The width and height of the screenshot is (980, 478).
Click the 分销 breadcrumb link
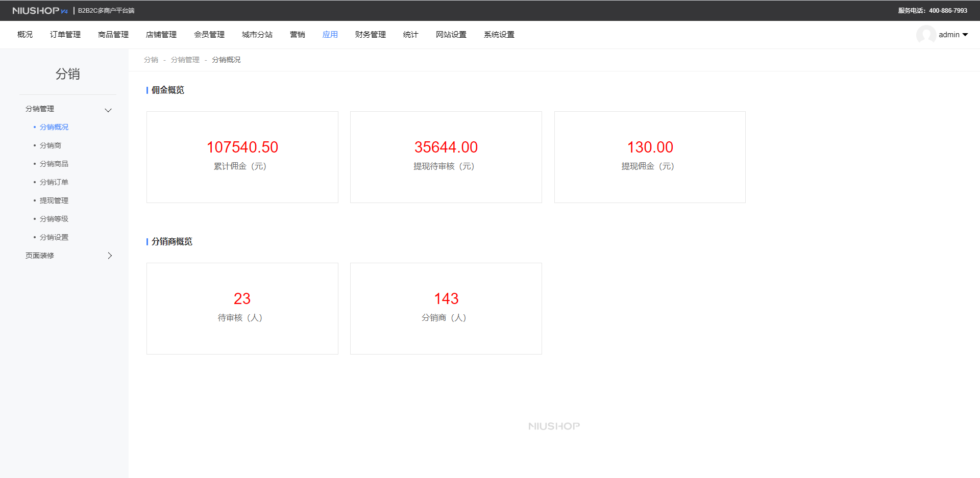tap(151, 60)
